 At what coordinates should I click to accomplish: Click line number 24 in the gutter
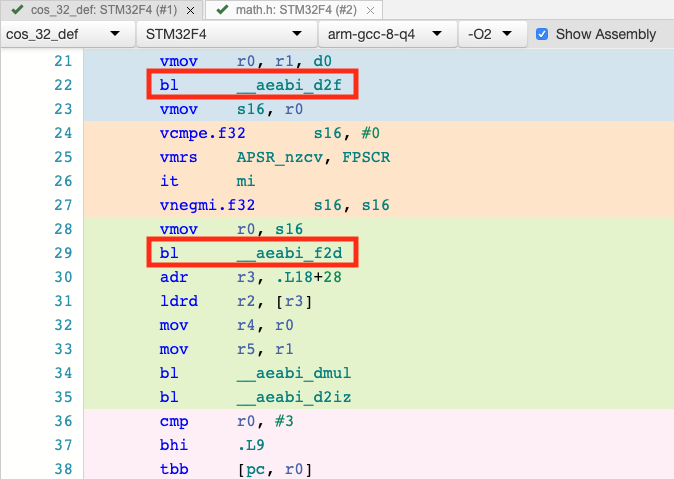(63, 133)
